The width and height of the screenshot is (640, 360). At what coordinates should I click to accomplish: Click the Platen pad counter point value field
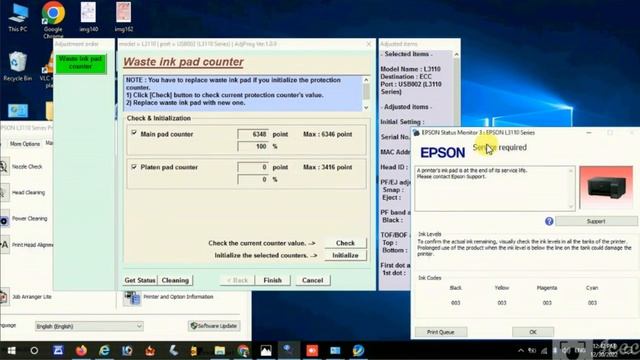[x=253, y=167]
